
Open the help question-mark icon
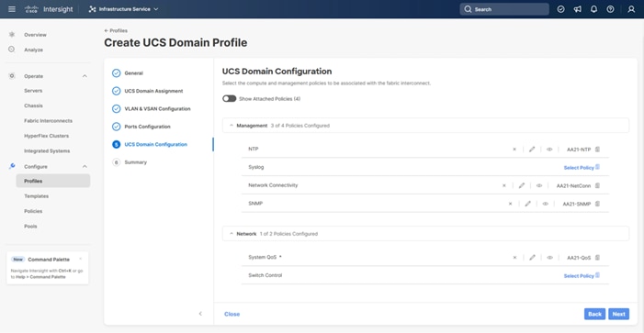[611, 9]
